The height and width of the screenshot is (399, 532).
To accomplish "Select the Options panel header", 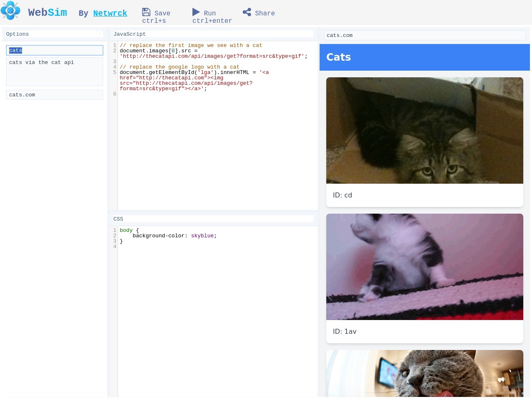I will pyautogui.click(x=54, y=34).
